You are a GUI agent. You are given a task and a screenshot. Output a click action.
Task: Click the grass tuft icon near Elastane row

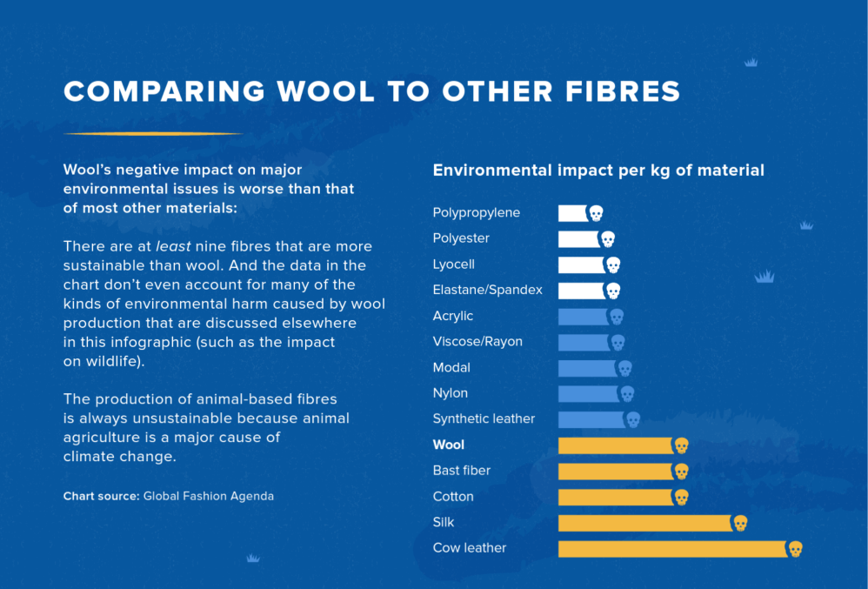(x=765, y=276)
